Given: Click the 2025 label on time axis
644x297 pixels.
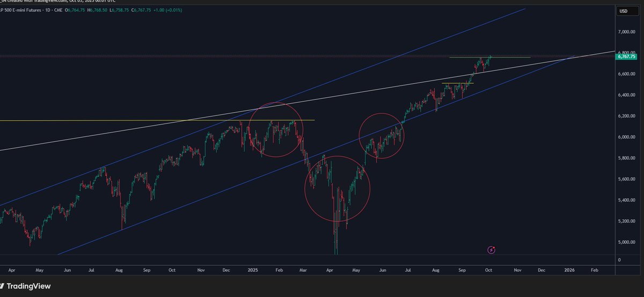Looking at the screenshot, I should coord(252,271).
